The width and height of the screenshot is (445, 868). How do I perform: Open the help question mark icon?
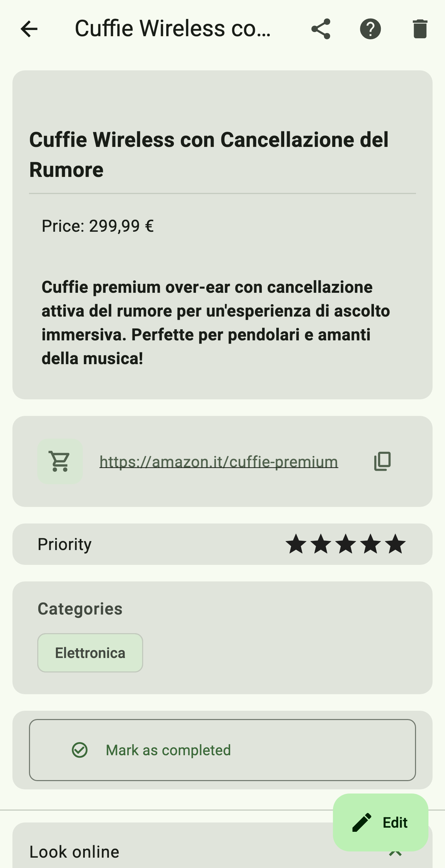(x=370, y=29)
